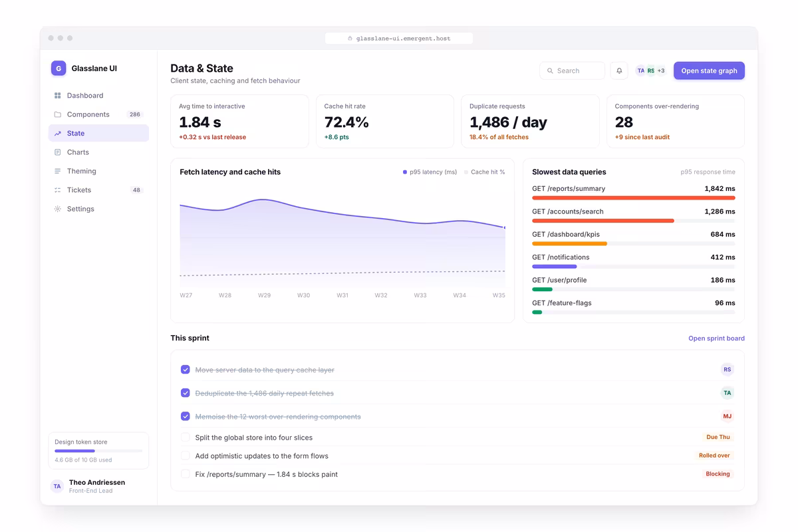Click the Settings gear icon

pos(58,209)
